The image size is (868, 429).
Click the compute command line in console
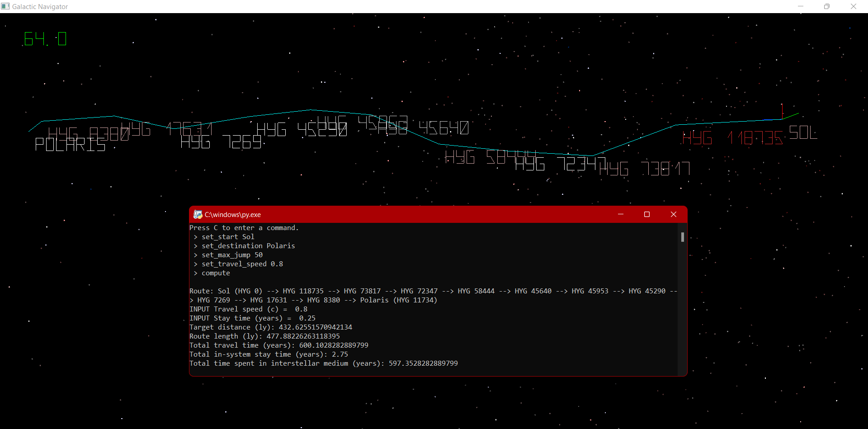[216, 273]
